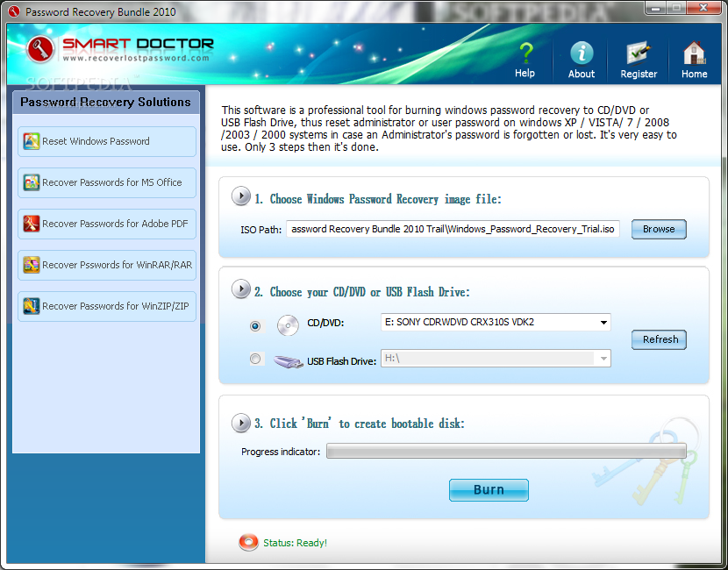Image resolution: width=728 pixels, height=570 pixels.
Task: Open Help via the green question mark icon
Action: click(x=525, y=53)
